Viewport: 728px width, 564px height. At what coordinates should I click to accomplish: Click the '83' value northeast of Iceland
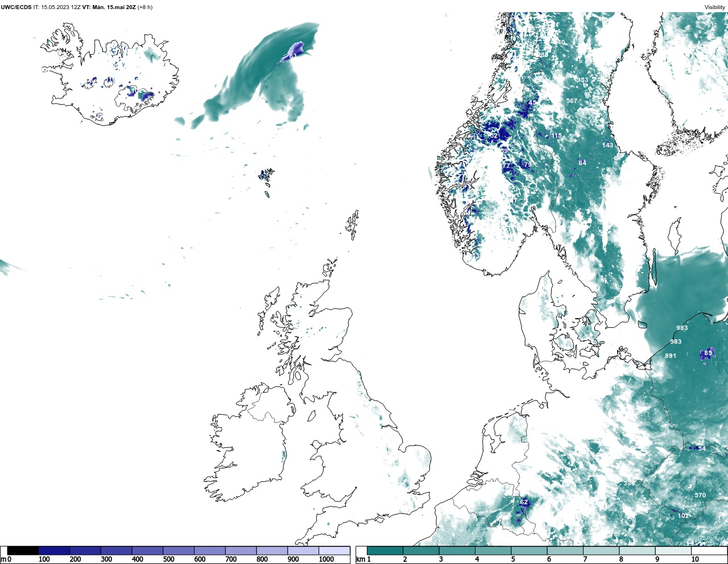click(x=293, y=56)
